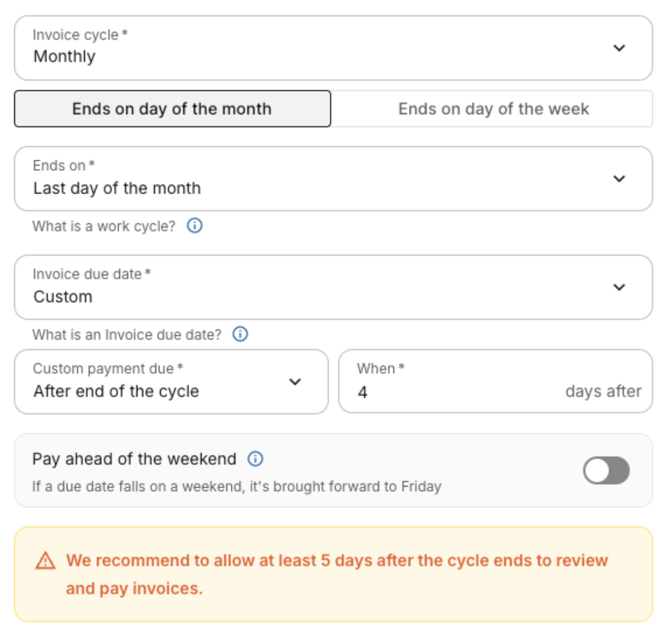Open the dropdown showing "Last day of the month"

point(318,179)
